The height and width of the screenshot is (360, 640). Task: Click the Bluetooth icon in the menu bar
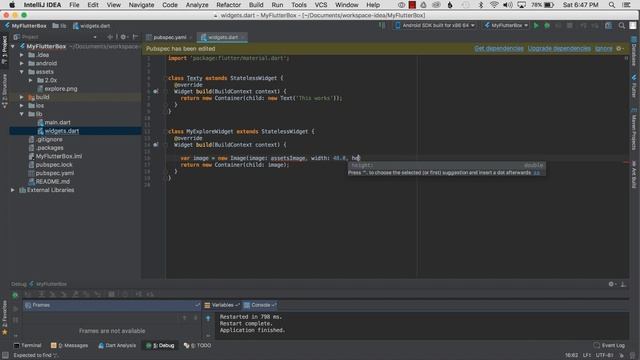coord(480,5)
